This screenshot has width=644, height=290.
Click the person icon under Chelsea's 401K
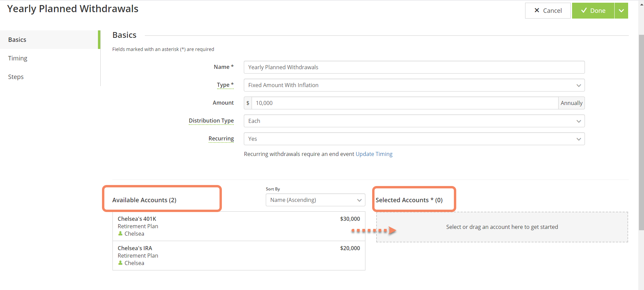click(120, 233)
